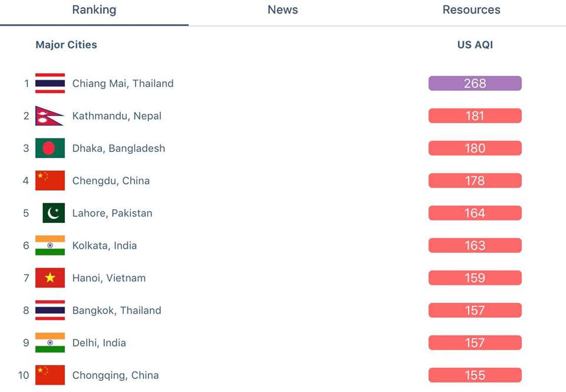This screenshot has height=392, width=566.
Task: Click the red 181 AQI badge
Action: pos(475,116)
